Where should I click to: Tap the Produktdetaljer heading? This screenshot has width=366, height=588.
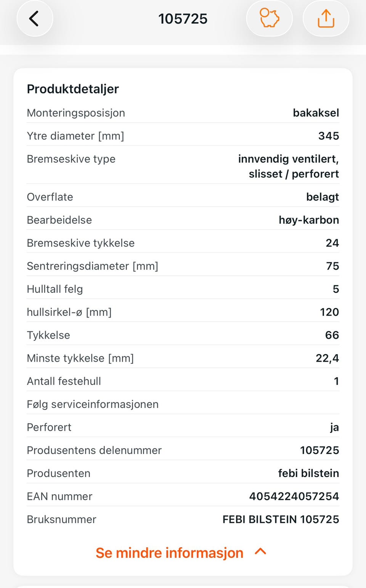pos(73,89)
